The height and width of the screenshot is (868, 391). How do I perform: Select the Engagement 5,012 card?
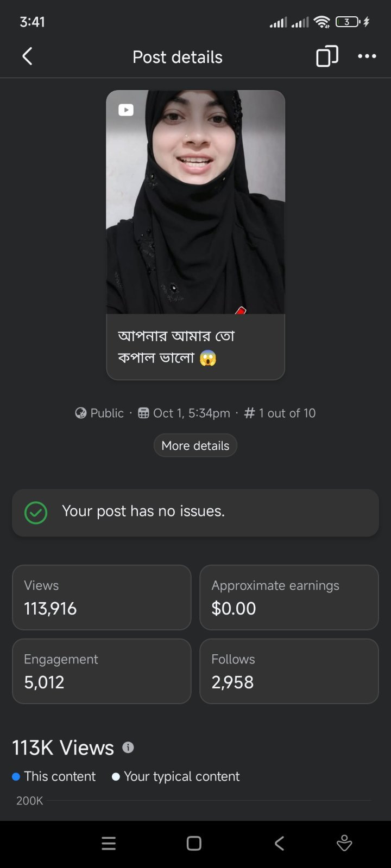tap(102, 671)
